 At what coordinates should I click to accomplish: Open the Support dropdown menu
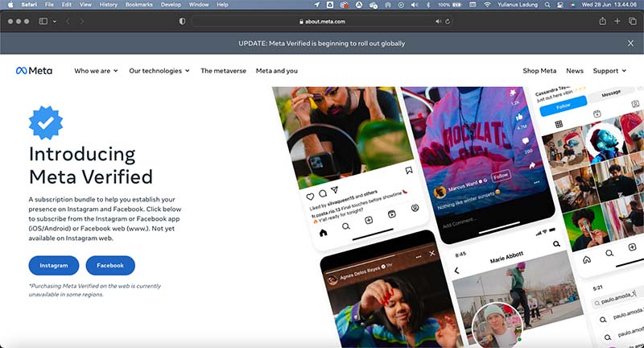point(609,71)
